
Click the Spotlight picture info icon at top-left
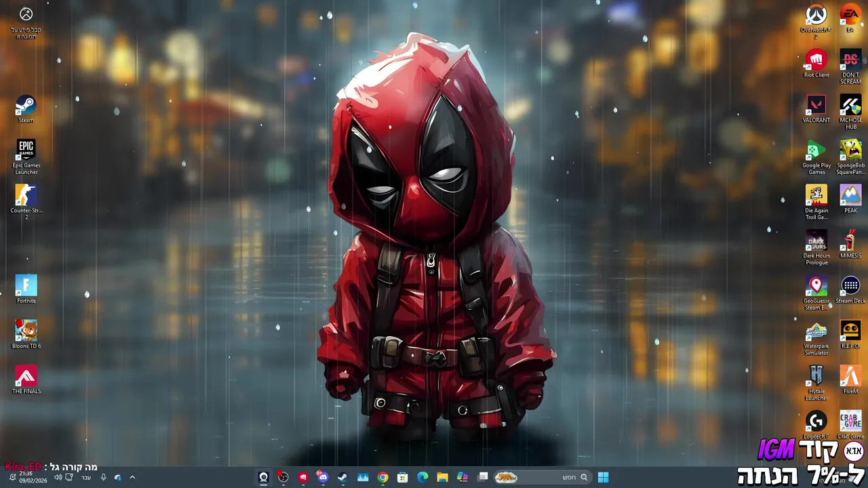(26, 22)
